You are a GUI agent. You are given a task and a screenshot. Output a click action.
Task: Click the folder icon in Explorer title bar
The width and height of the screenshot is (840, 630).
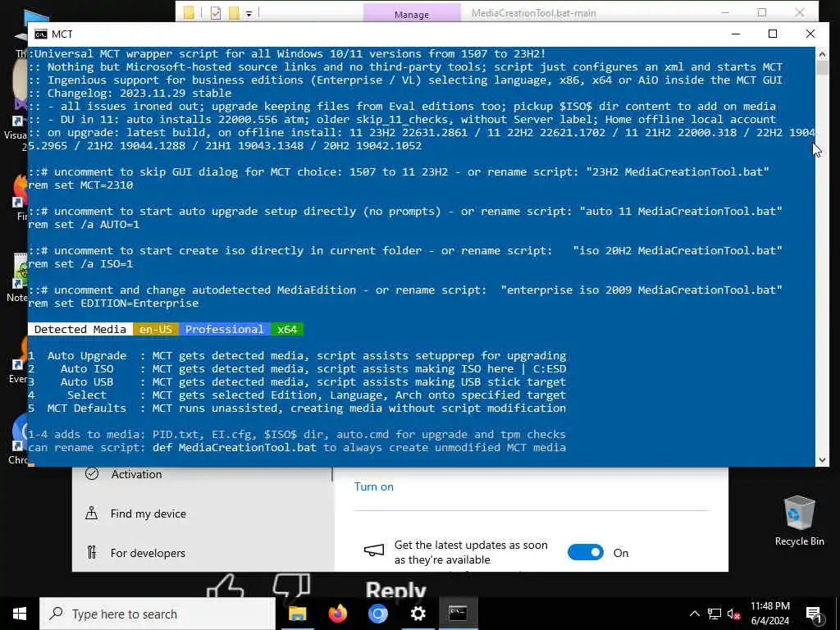(189, 13)
